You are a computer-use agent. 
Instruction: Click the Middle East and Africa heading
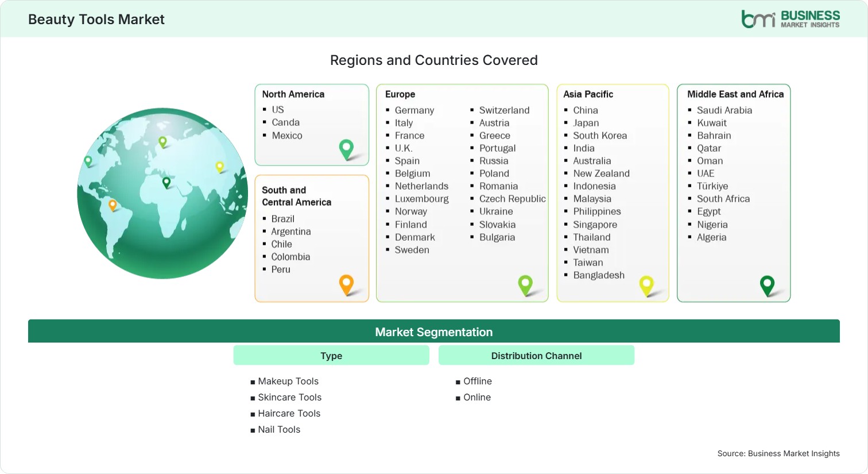[735, 94]
